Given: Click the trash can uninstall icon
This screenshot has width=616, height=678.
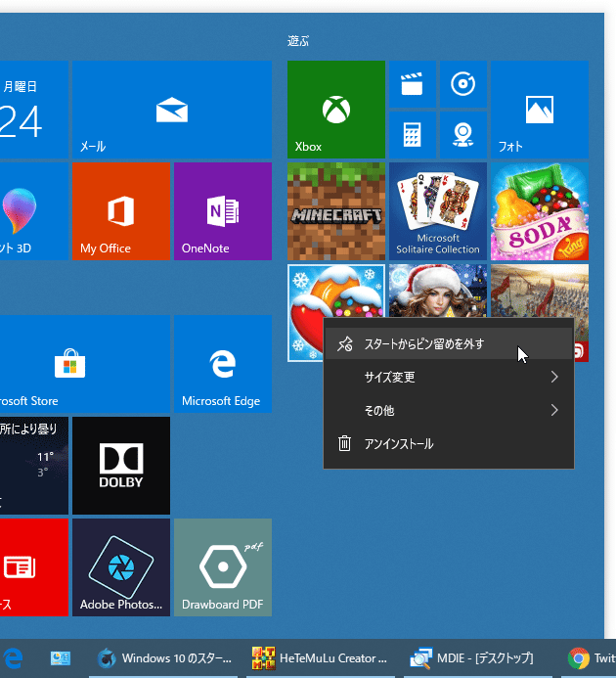Looking at the screenshot, I should (344, 443).
